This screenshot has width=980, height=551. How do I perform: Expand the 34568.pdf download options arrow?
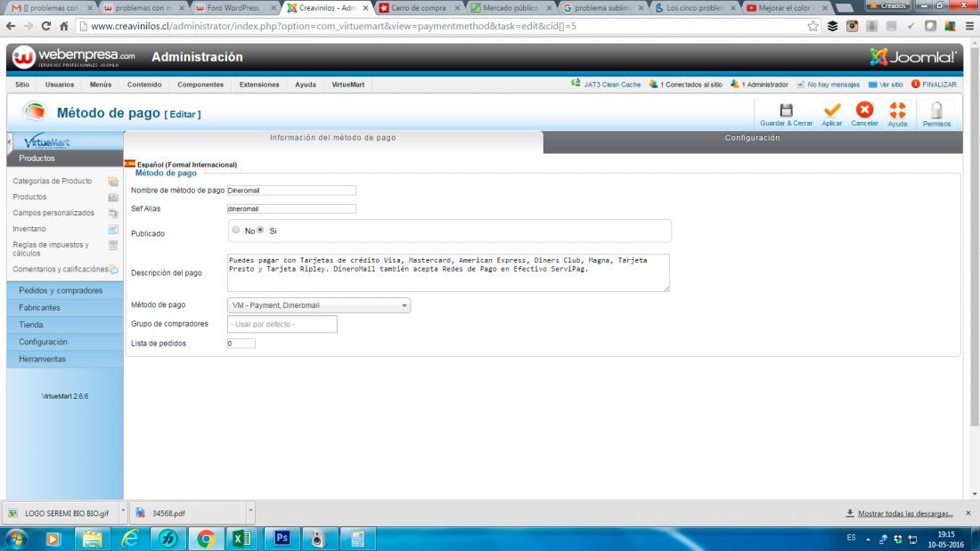tap(250, 511)
